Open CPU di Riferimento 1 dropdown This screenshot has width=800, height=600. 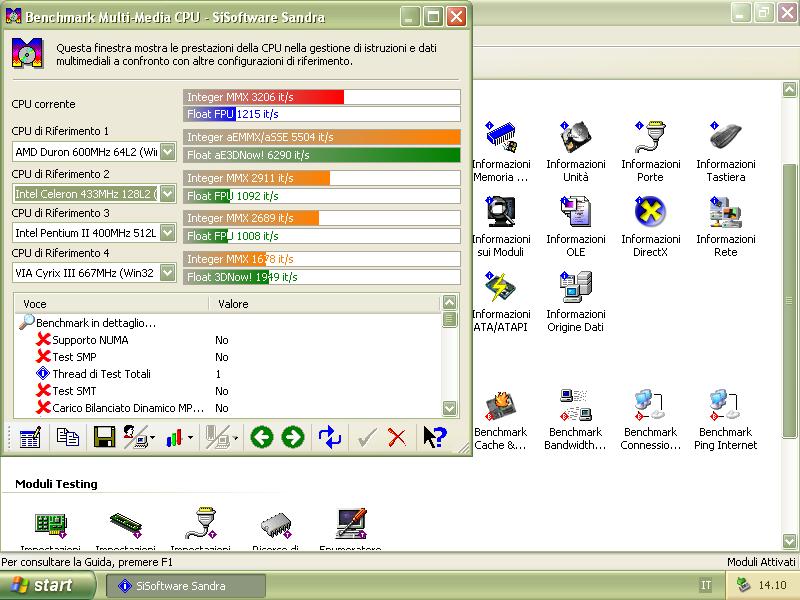click(x=167, y=152)
